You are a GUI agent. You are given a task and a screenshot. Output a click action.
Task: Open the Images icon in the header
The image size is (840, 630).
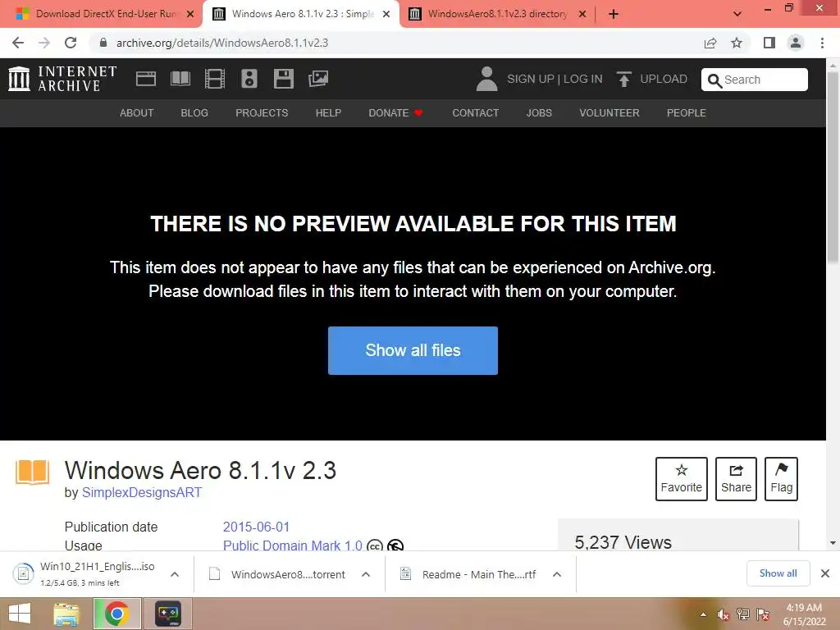(318, 79)
